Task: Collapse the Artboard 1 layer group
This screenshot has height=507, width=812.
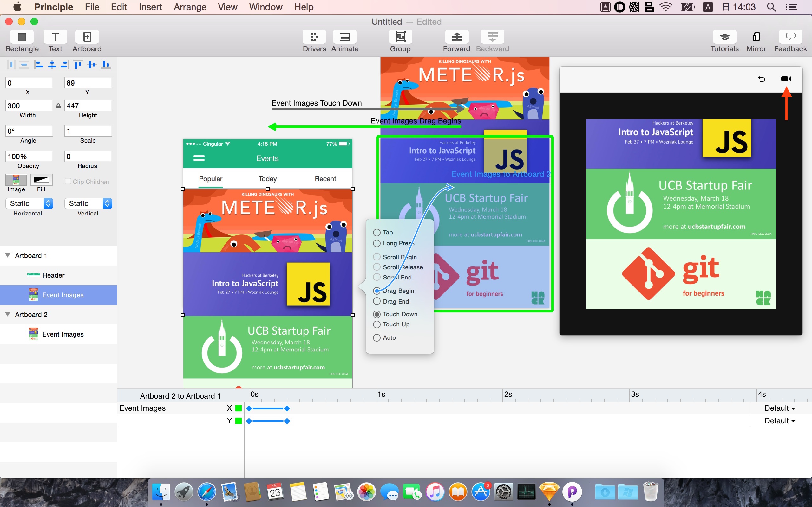Action: [8, 255]
